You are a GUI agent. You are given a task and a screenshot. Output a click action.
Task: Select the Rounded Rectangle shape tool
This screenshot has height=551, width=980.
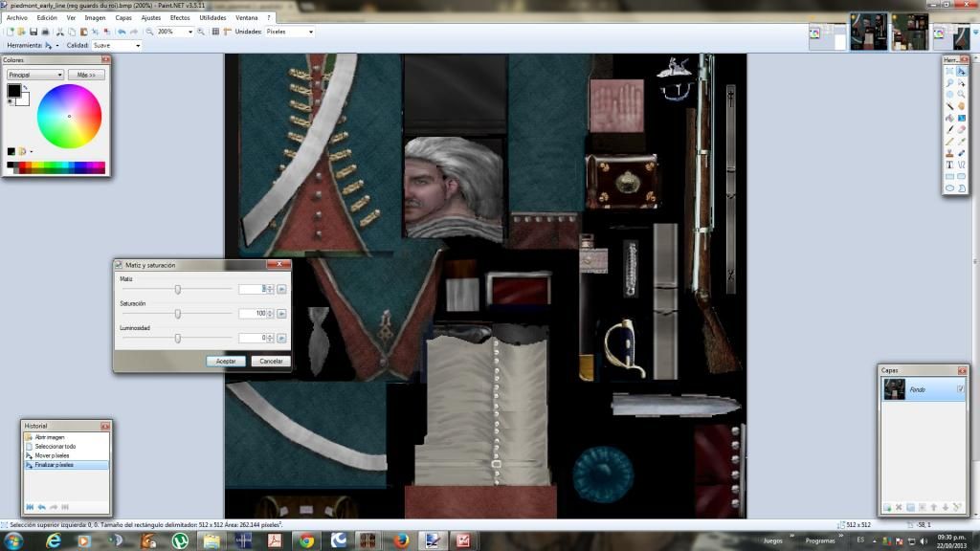click(x=961, y=176)
